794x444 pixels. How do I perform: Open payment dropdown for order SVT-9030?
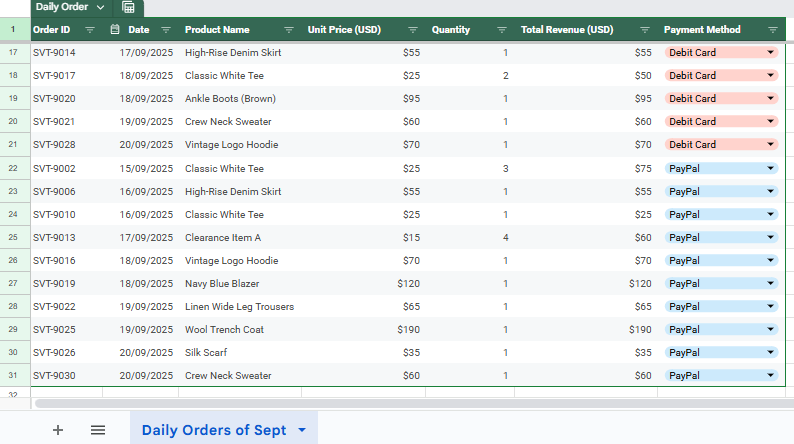(770, 376)
